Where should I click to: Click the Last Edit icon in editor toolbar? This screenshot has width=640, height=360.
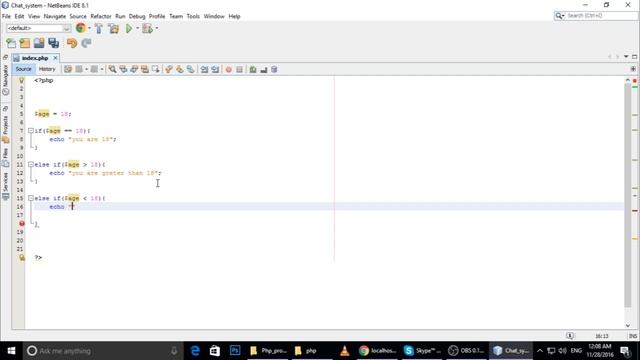pyautogui.click(x=68, y=69)
